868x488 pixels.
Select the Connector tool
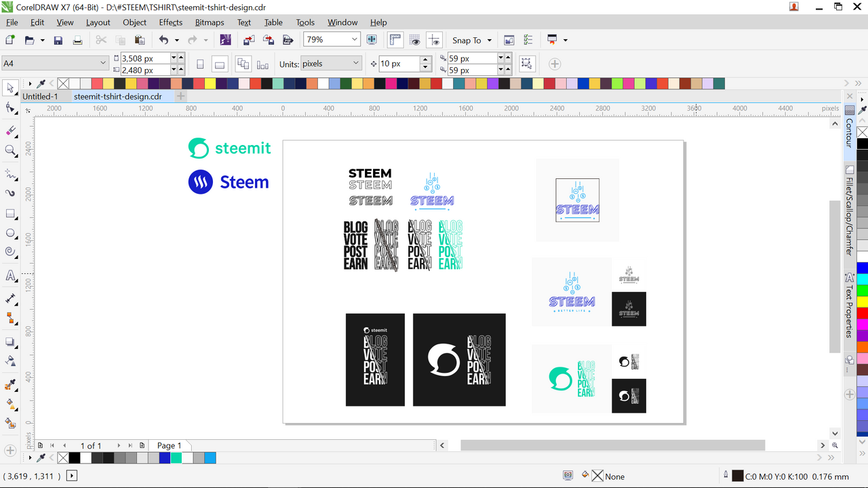pyautogui.click(x=10, y=318)
